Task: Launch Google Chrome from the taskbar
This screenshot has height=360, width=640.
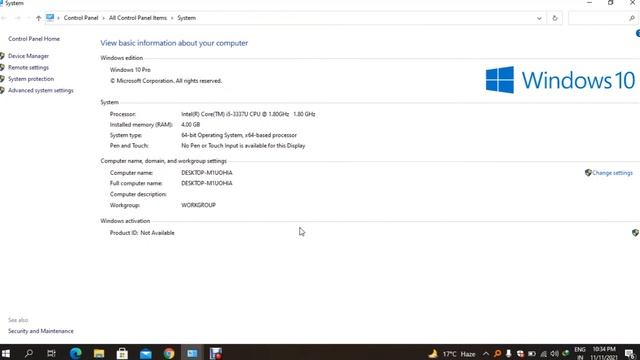Action: (169, 353)
